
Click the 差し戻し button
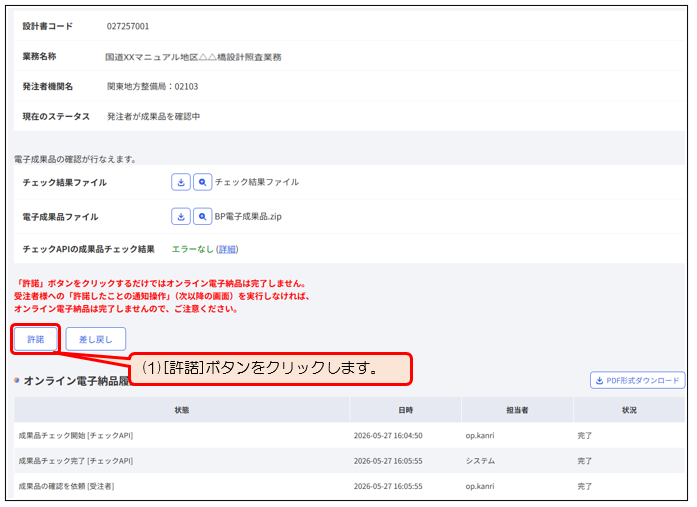pyautogui.click(x=96, y=339)
